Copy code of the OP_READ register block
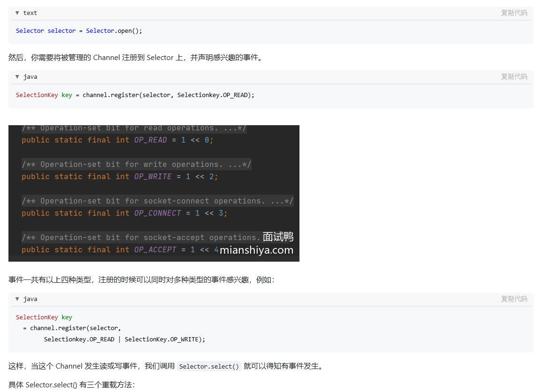 click(514, 76)
